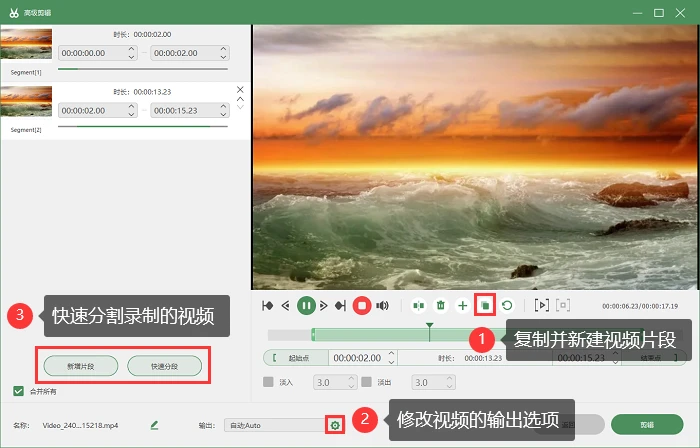Step back one frame
This screenshot has width=700, height=448.
pyautogui.click(x=286, y=306)
